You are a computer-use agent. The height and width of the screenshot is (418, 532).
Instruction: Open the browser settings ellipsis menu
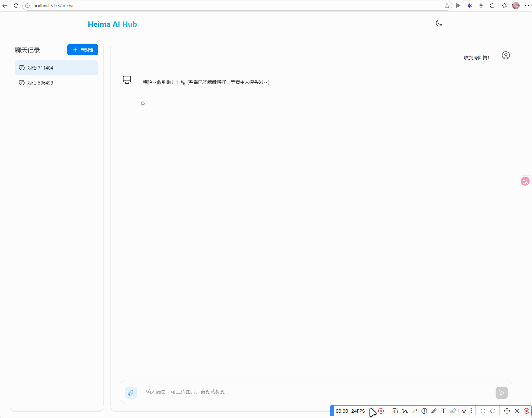[x=527, y=6]
